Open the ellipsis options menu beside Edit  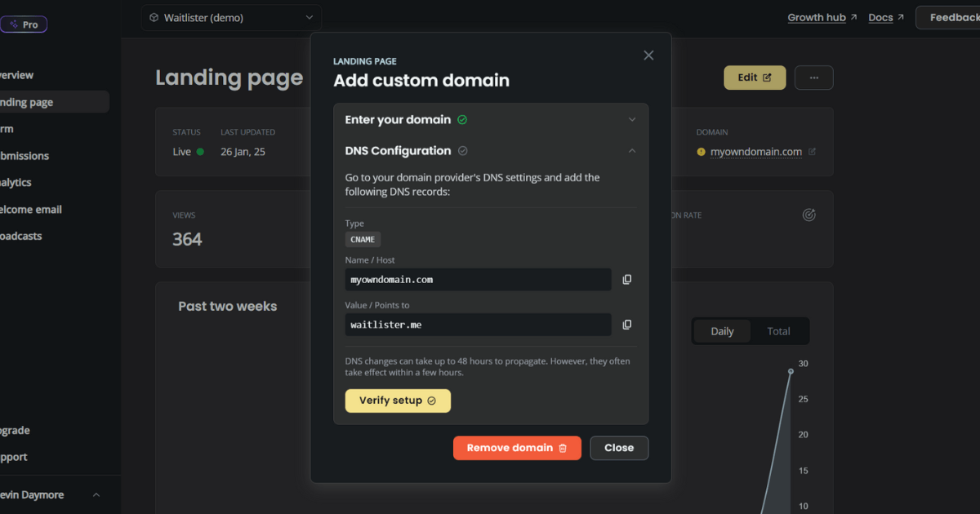tap(813, 77)
